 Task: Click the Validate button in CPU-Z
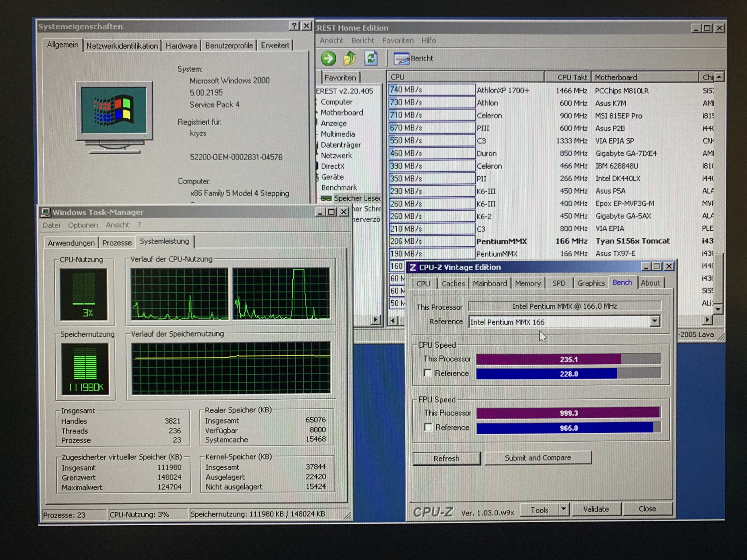coord(596,509)
